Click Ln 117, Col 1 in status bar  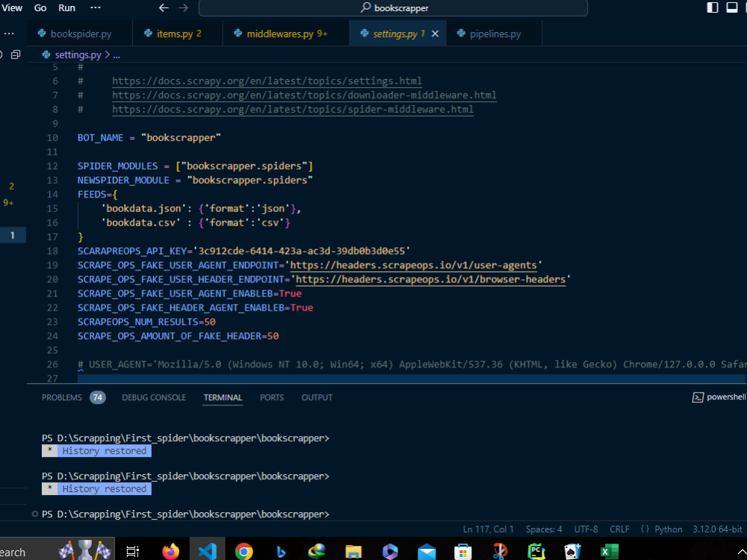[488, 529]
